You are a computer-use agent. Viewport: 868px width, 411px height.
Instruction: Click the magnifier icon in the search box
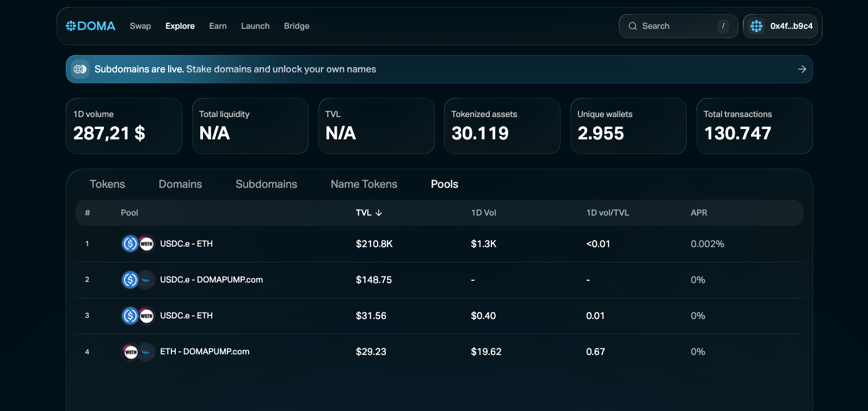coord(632,26)
